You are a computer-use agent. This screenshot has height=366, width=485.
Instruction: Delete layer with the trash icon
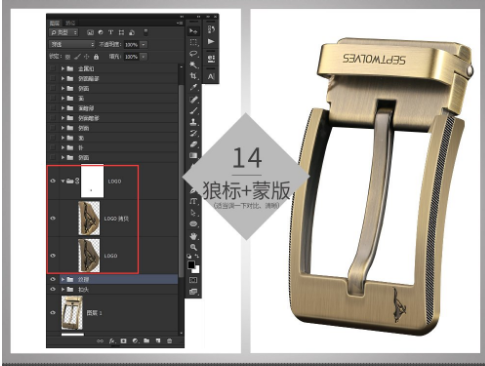pyautogui.click(x=169, y=341)
